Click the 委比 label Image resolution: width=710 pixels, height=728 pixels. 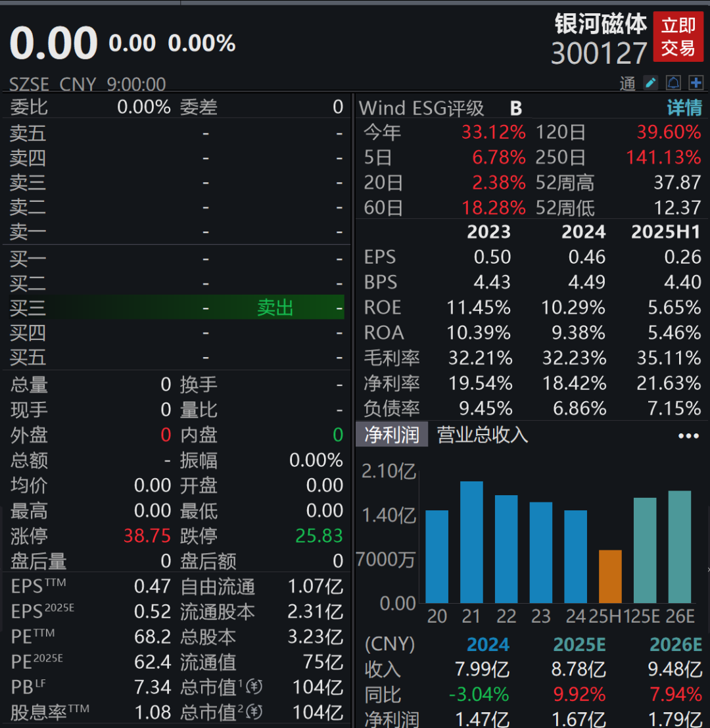[x=29, y=107]
